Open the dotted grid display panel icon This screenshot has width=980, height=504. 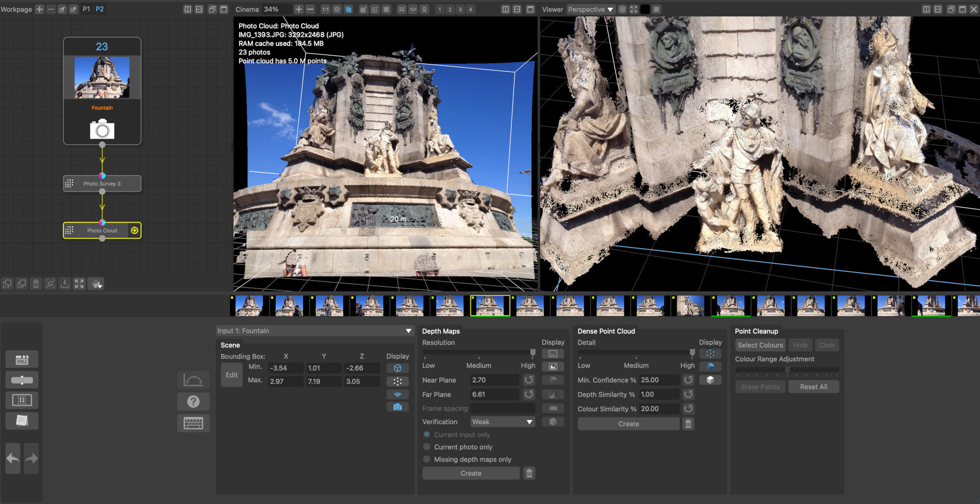tap(22, 400)
